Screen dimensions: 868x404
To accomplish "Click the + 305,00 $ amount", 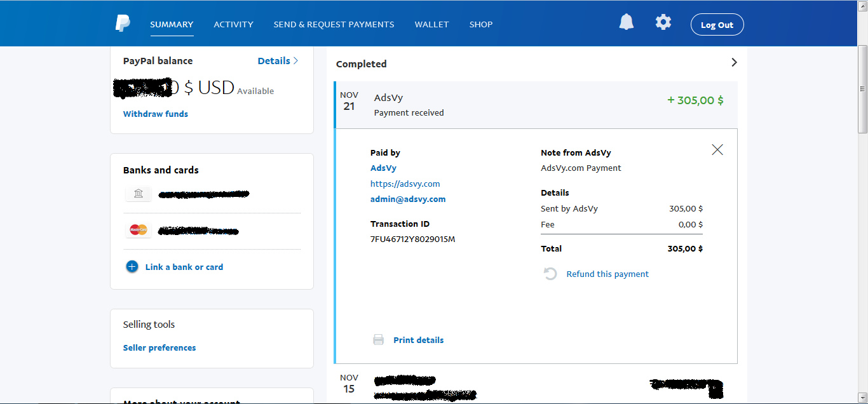I will click(695, 100).
